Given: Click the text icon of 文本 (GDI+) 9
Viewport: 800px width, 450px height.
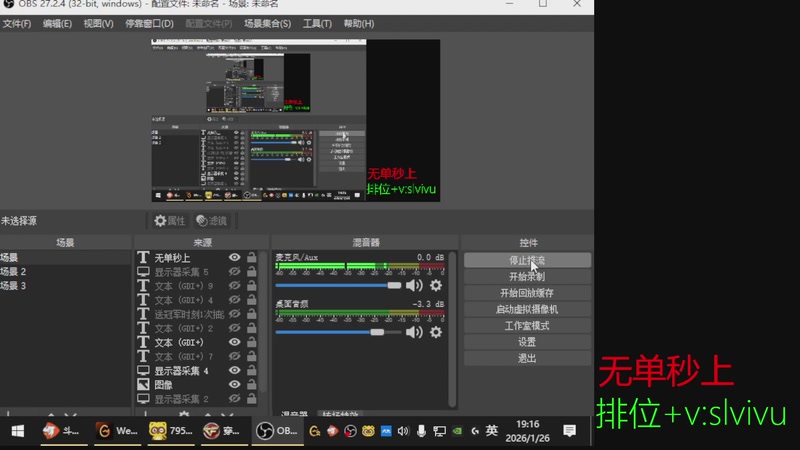Looking at the screenshot, I should pos(143,286).
